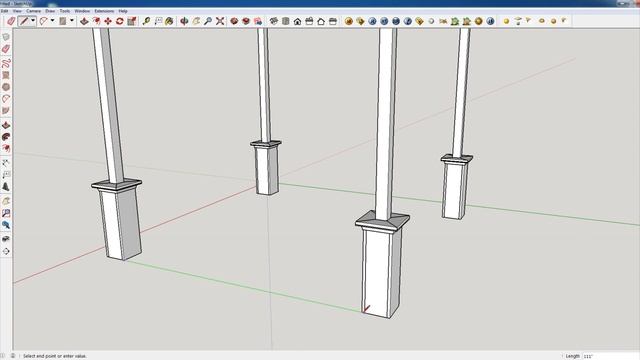This screenshot has width=640, height=360.
Task: Click the first gold sphere render icon
Action: tap(349, 21)
